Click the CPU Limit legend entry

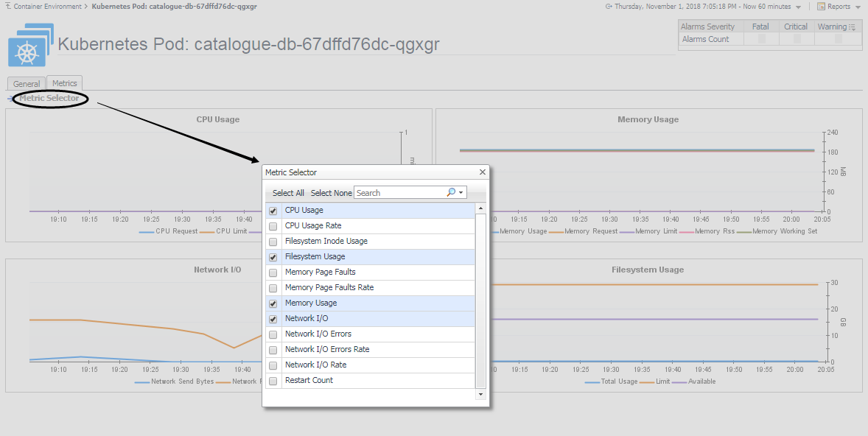click(224, 231)
